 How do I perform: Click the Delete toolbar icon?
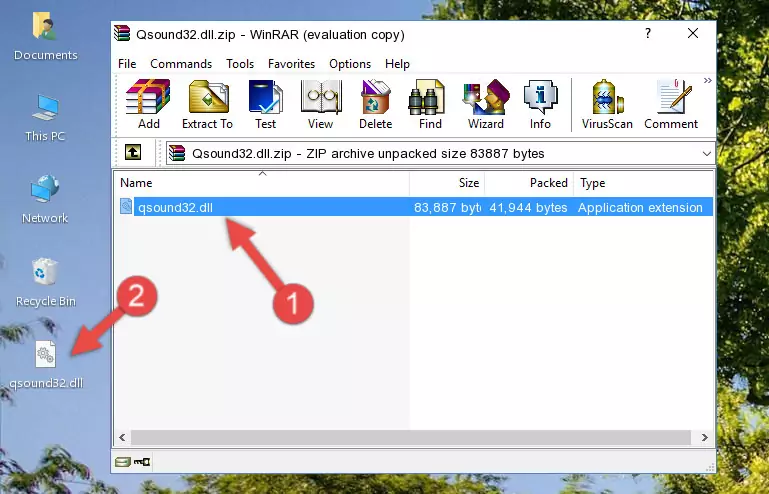[x=375, y=104]
